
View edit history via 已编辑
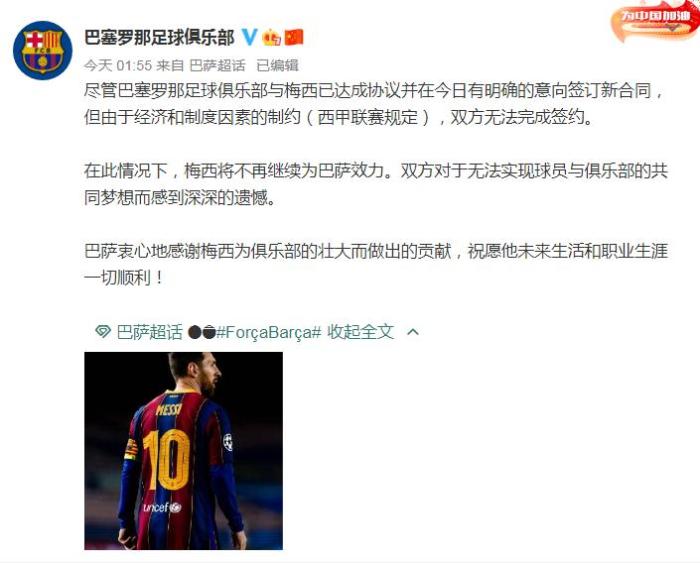277,66
